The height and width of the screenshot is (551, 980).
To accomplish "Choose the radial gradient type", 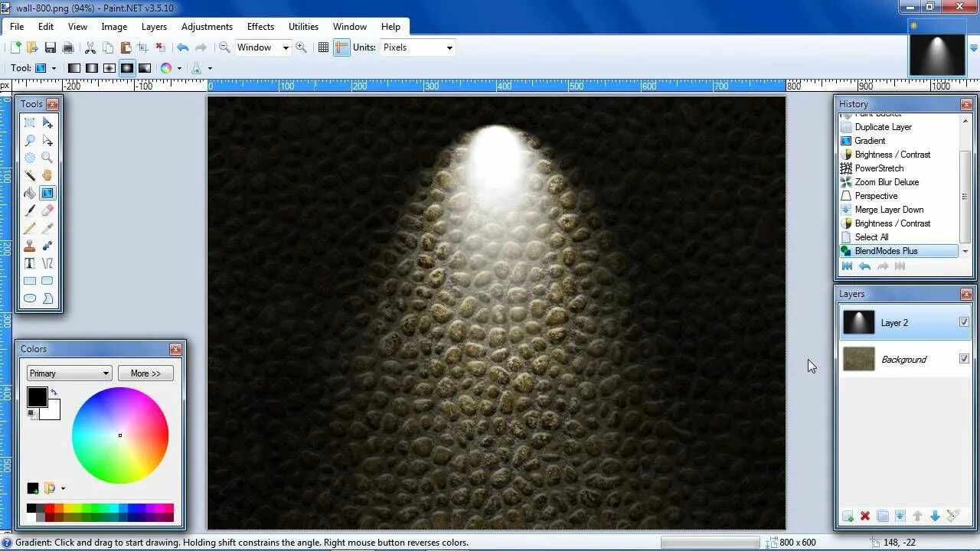I will 127,68.
